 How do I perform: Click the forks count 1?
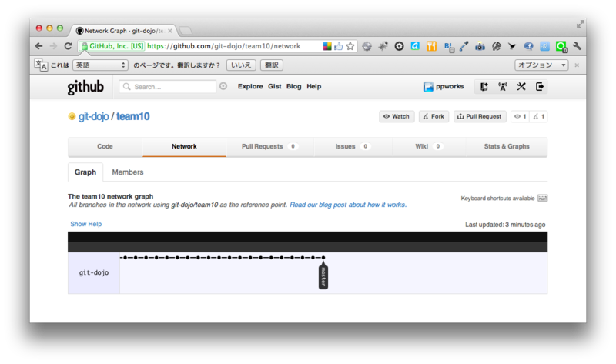pyautogui.click(x=538, y=116)
